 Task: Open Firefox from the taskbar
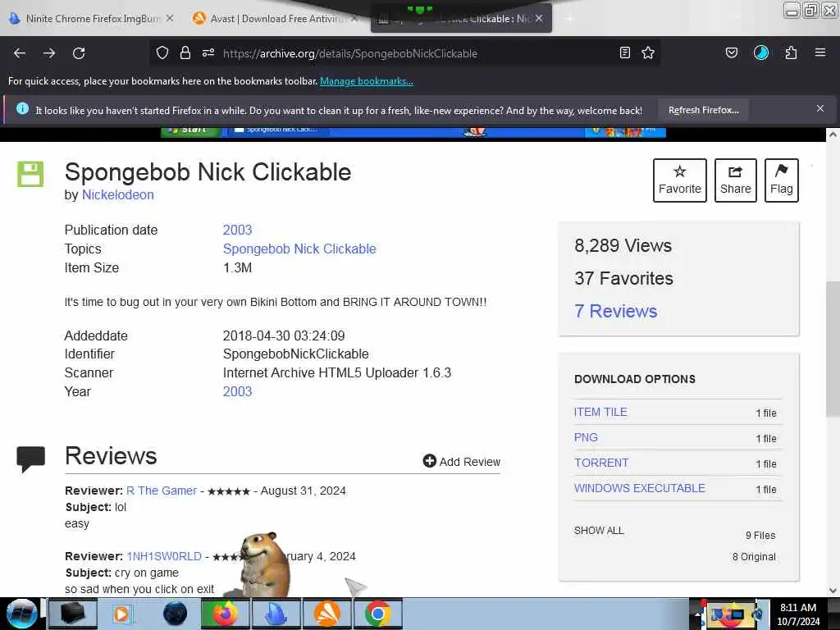point(225,614)
